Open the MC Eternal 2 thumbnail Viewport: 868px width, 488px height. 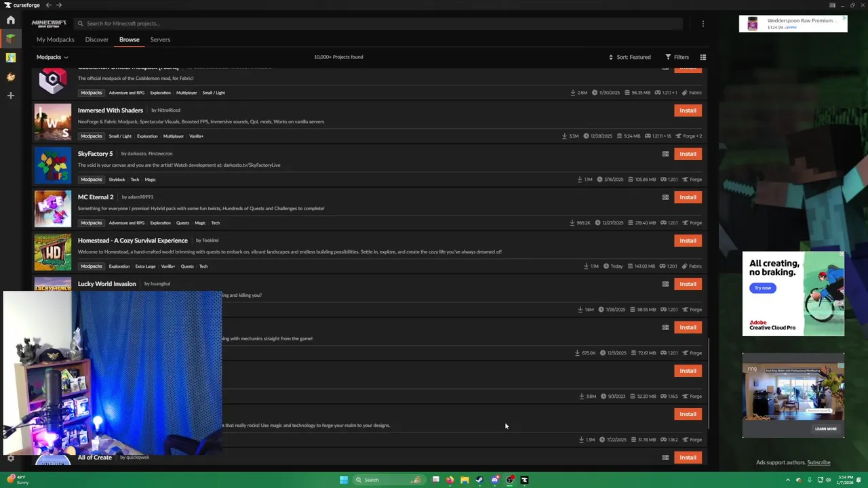pyautogui.click(x=53, y=208)
